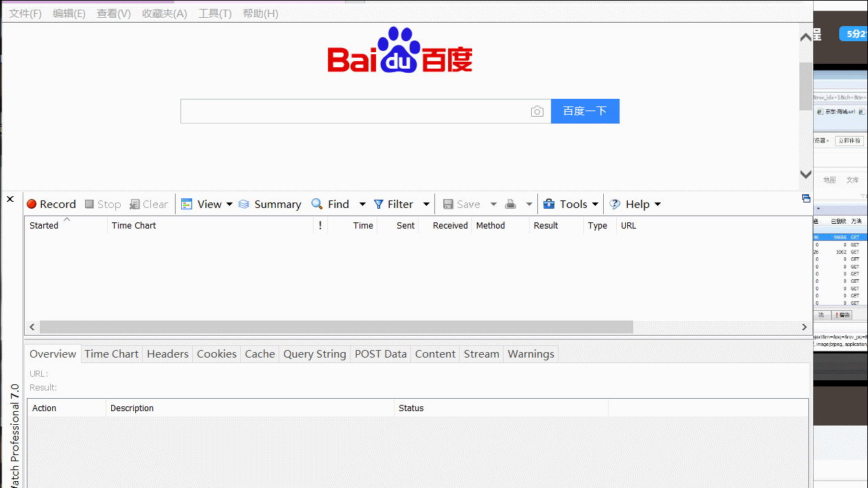The height and width of the screenshot is (488, 868).
Task: Click the Stop recording button
Action: pos(103,204)
